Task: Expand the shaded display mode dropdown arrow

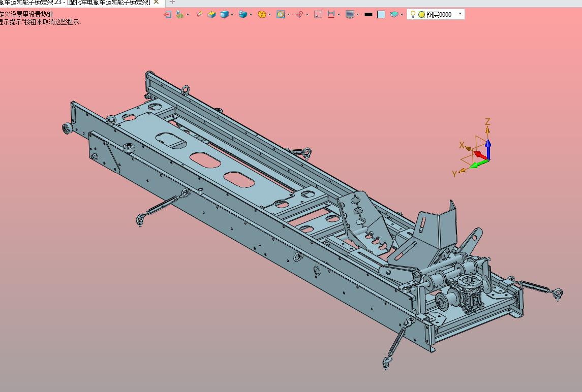Action: coord(232,14)
